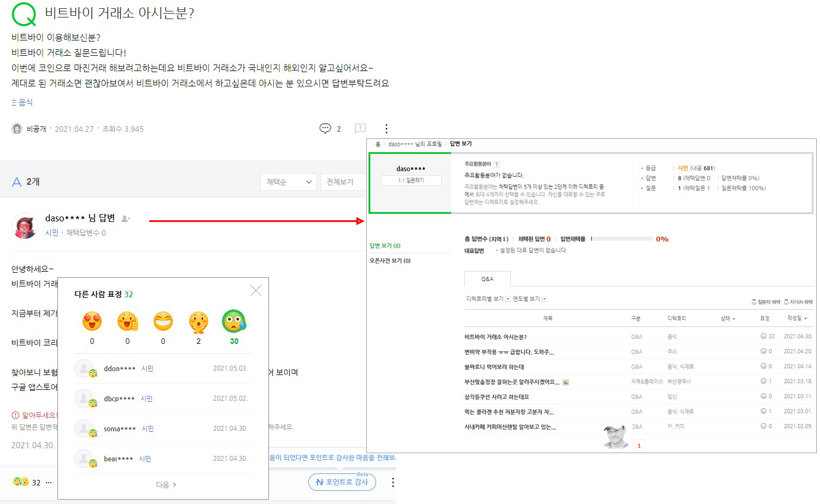Screen dimensions: 820x504
Task: Click dbcp**** username in reaction list
Action: 119,399
